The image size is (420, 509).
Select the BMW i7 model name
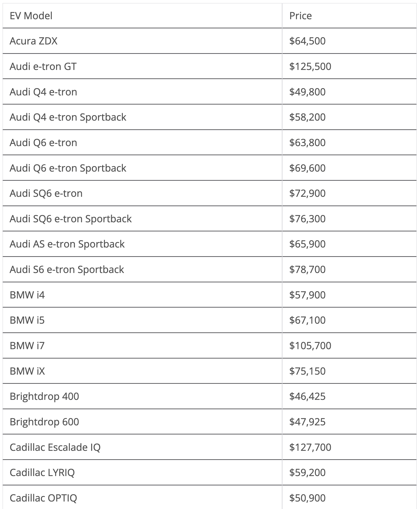(27, 346)
